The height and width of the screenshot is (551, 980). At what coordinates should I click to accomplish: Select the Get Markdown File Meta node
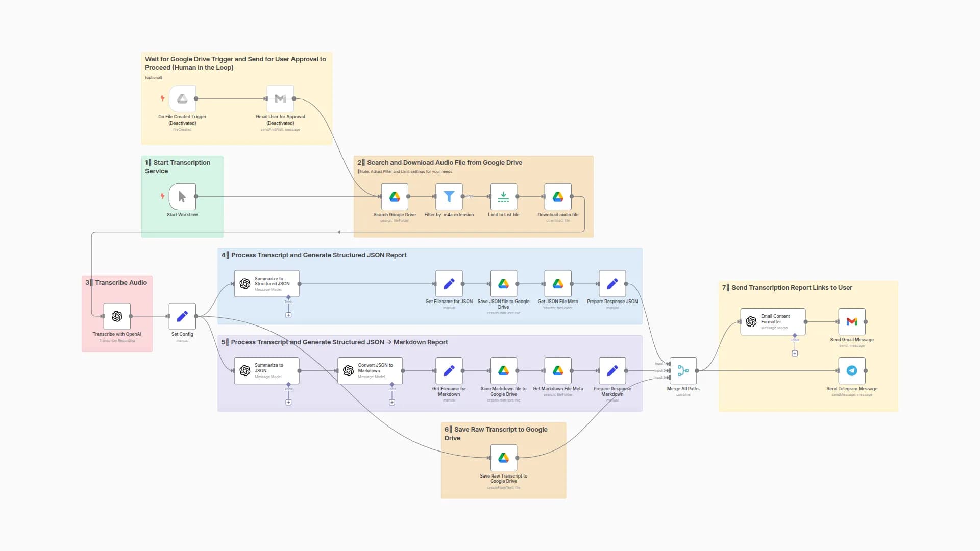pos(558,370)
